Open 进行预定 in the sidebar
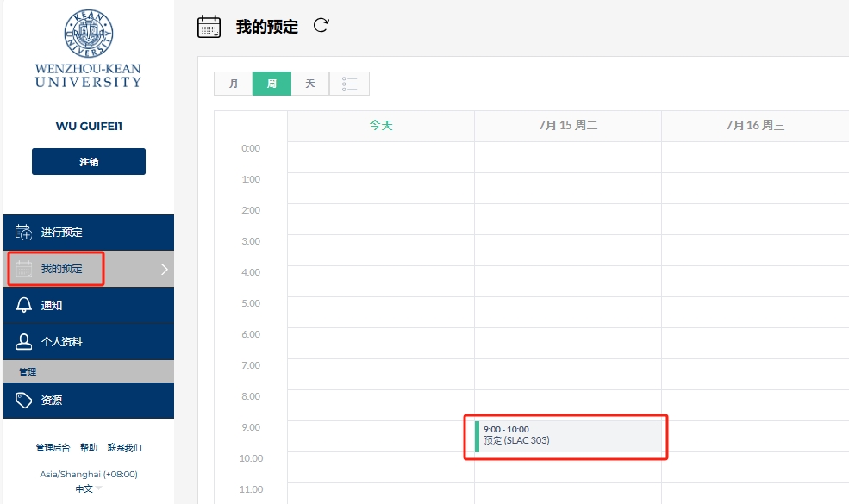This screenshot has width=849, height=504. click(89, 233)
